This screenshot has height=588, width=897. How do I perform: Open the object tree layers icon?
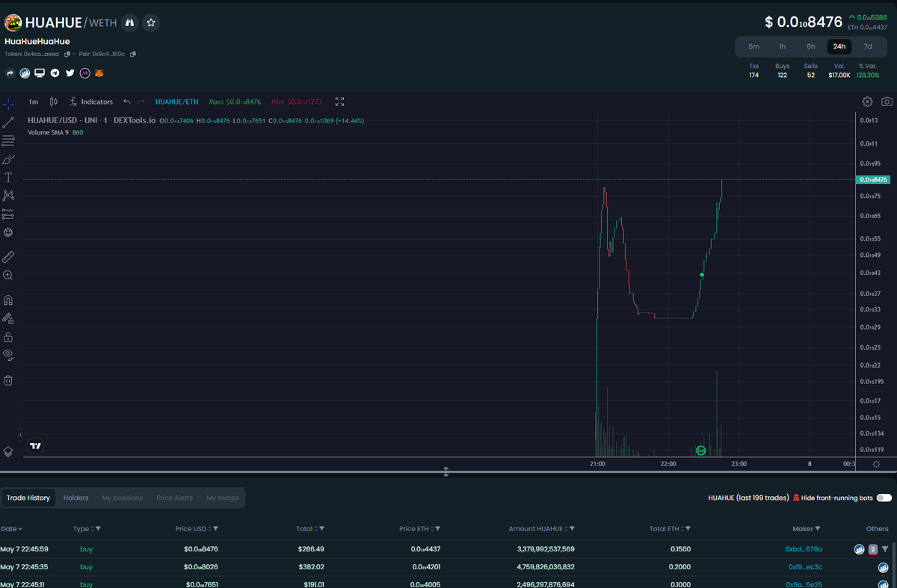[x=8, y=451]
